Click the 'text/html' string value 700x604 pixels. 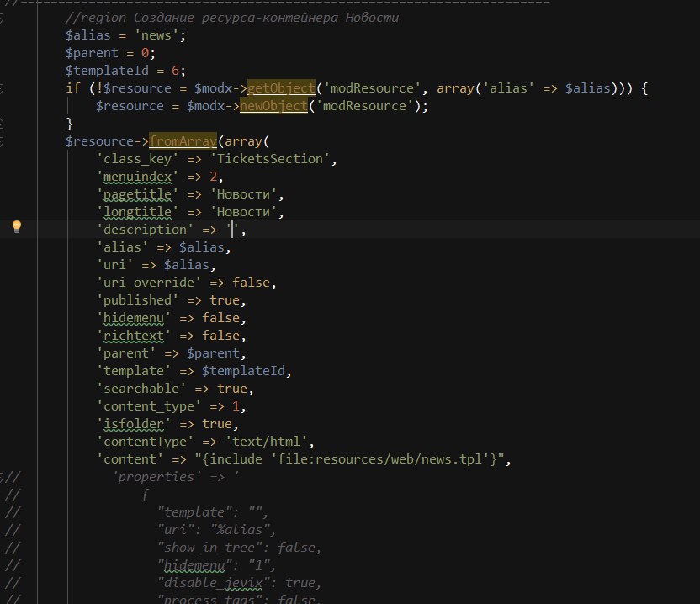pos(266,442)
